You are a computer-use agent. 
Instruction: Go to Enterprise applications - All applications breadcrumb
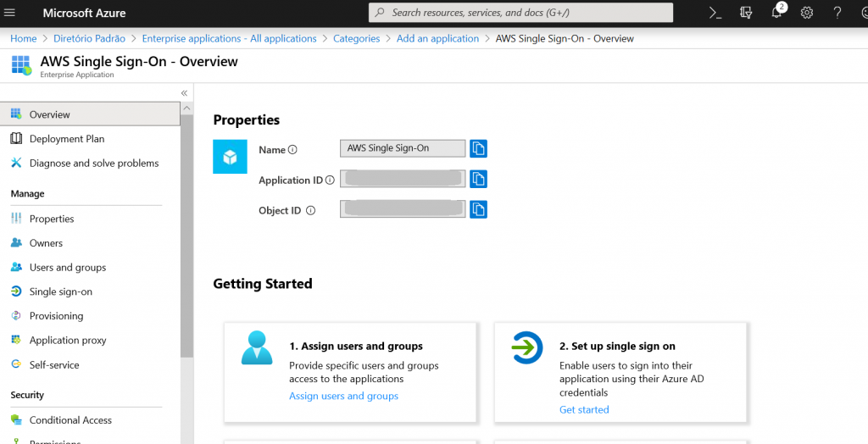pyautogui.click(x=229, y=38)
